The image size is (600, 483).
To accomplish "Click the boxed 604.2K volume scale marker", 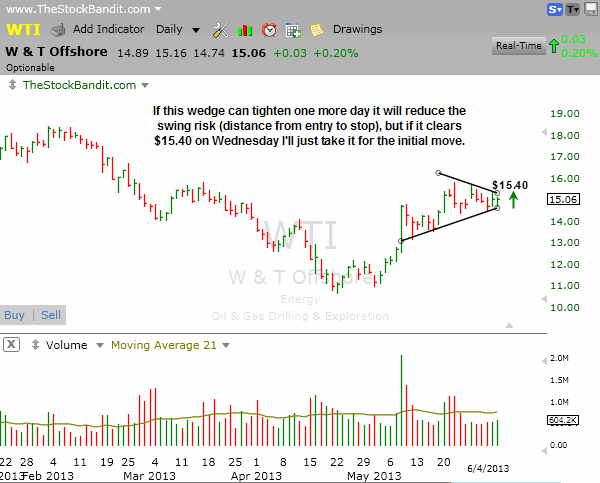I will tap(563, 420).
